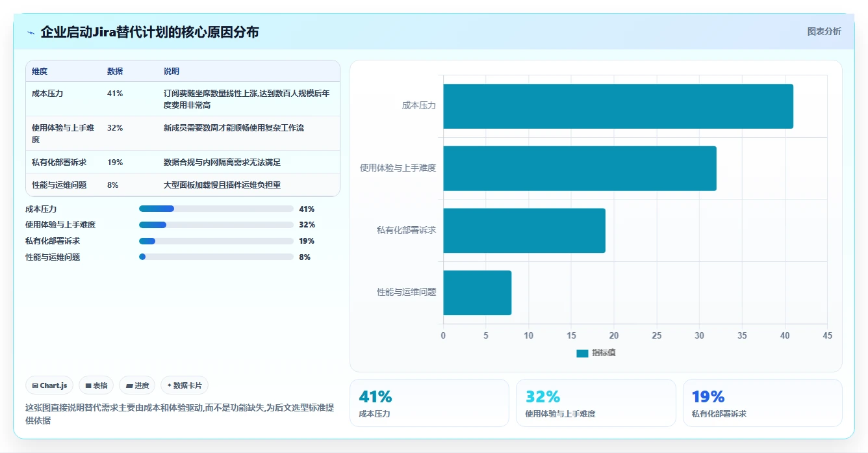Open the 41% 成本压力 data card
868x453 pixels.
click(x=429, y=403)
